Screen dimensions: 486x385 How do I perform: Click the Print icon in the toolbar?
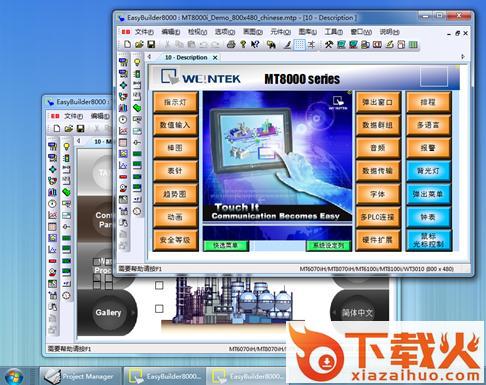[x=231, y=44]
